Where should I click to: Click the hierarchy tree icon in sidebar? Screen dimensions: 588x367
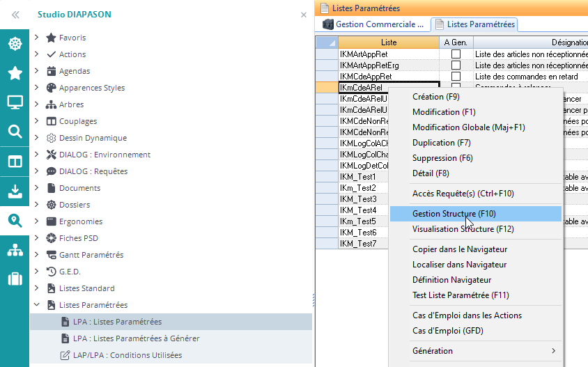[15, 250]
